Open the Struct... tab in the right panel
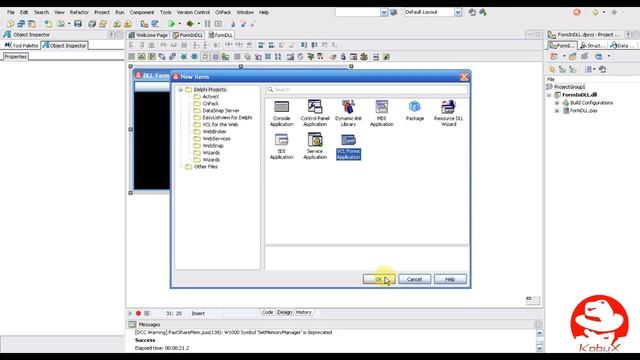The width and height of the screenshot is (640, 360). point(592,45)
